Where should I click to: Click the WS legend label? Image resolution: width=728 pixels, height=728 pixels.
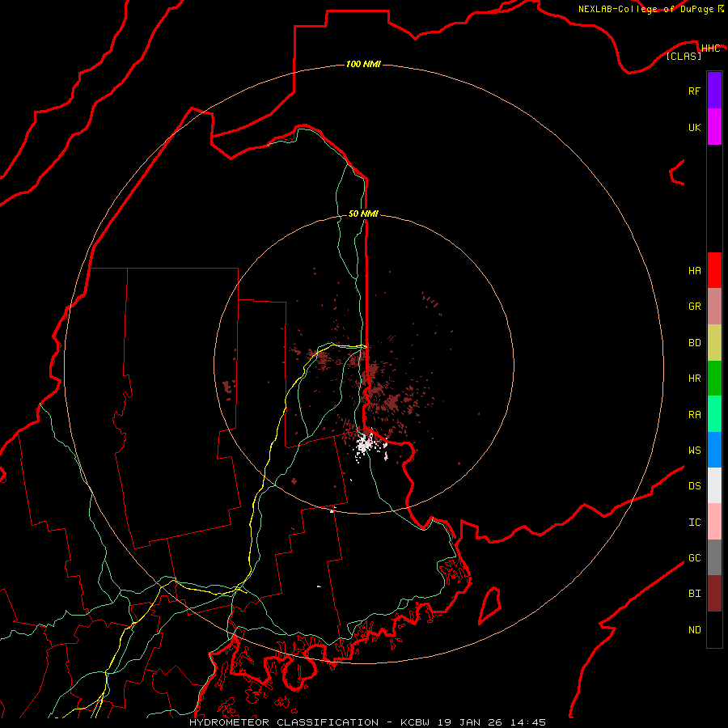[x=694, y=451]
